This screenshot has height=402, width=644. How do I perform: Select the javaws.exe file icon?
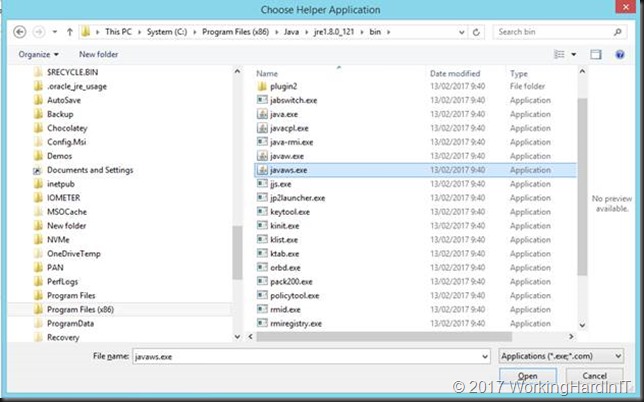click(x=262, y=170)
